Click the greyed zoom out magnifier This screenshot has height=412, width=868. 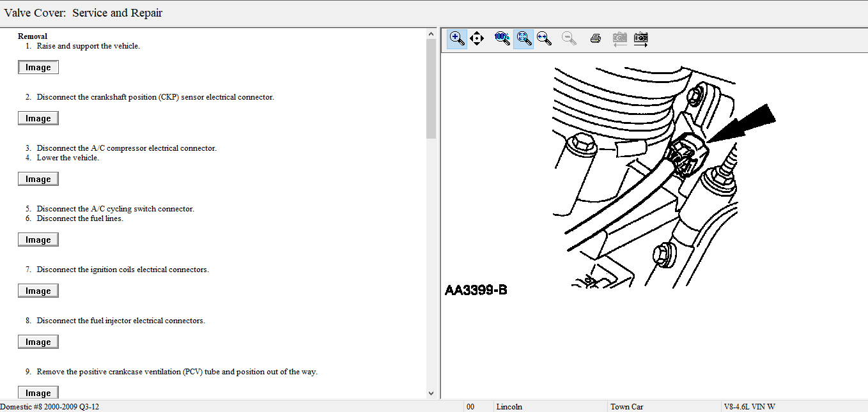569,38
